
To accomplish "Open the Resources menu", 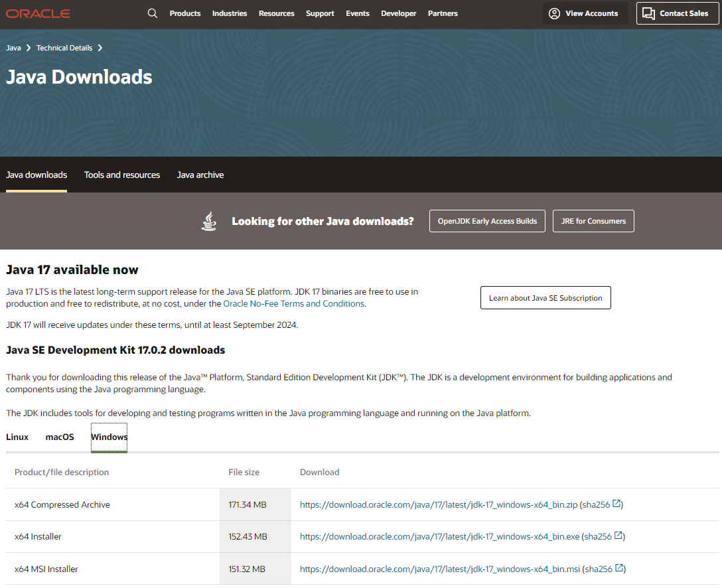I will pos(276,13).
